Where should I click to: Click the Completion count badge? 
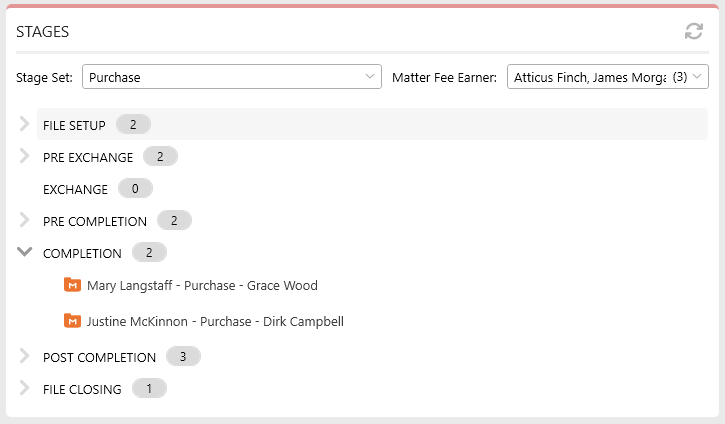(x=149, y=252)
